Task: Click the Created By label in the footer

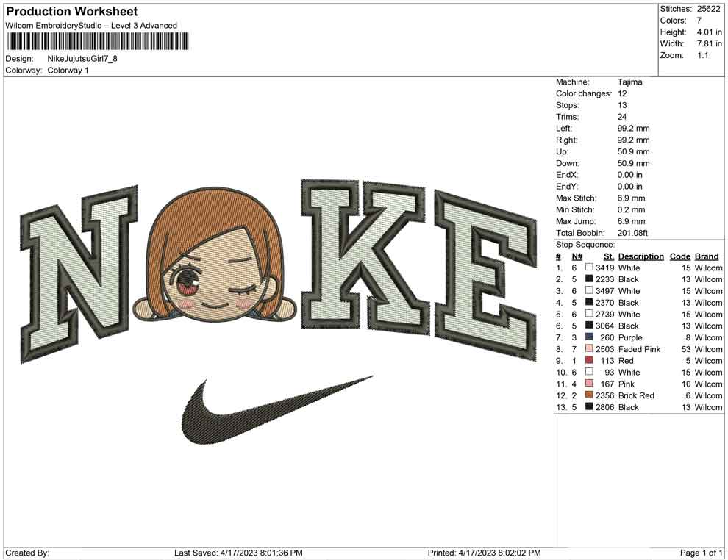Action: 27,553
